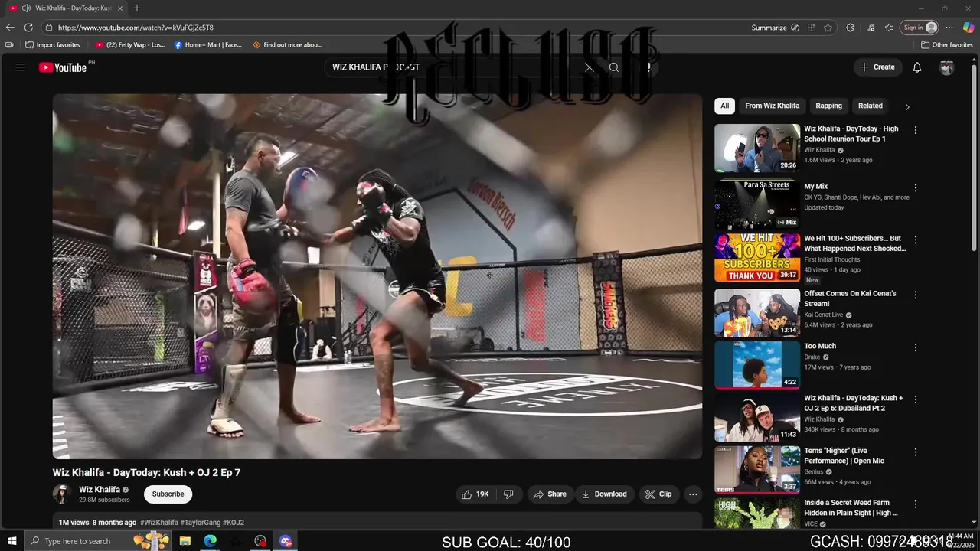Open the Home+ Mart Facebook bookmark

click(x=207, y=45)
